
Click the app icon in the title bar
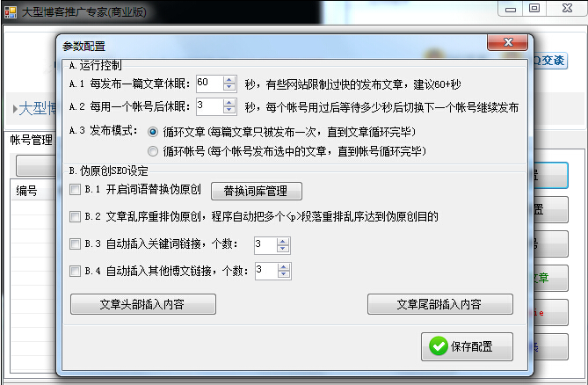11,12
